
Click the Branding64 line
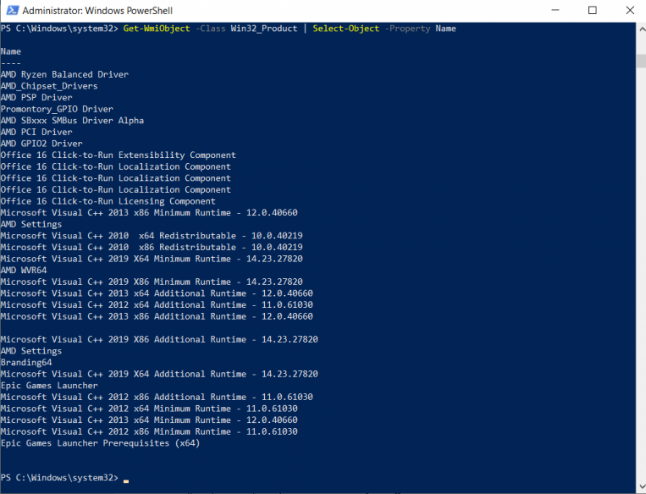point(26,363)
